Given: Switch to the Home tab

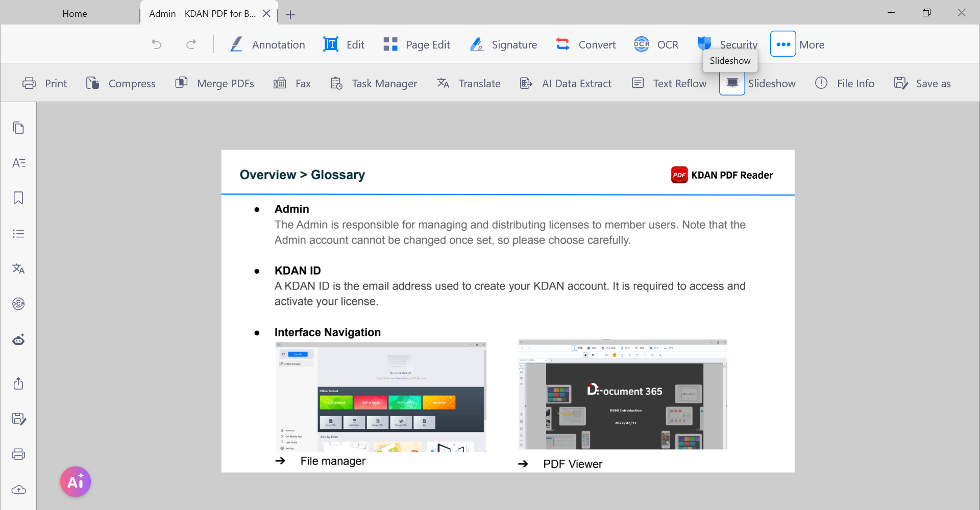Looking at the screenshot, I should [x=75, y=14].
